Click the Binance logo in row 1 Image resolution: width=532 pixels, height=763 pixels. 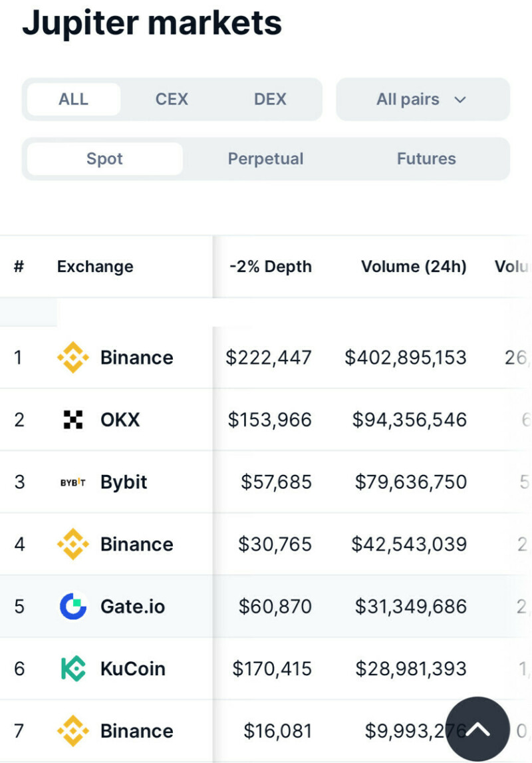72,358
